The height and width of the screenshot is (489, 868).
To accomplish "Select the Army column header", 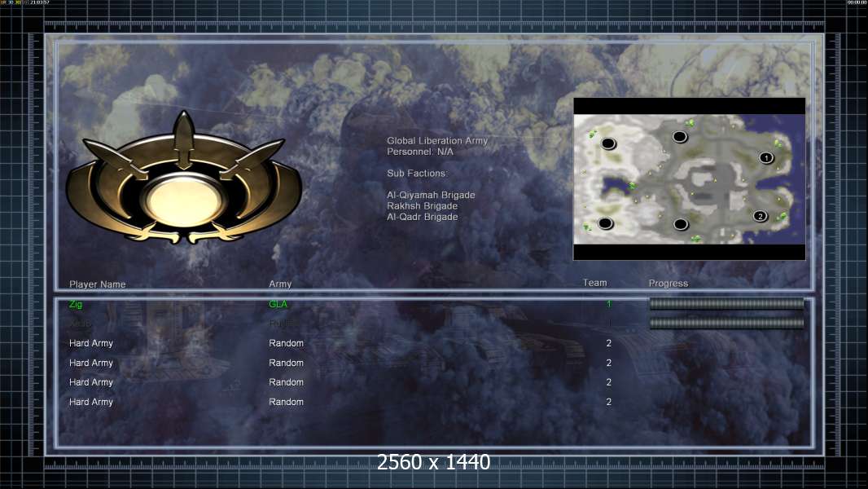I will (x=280, y=284).
